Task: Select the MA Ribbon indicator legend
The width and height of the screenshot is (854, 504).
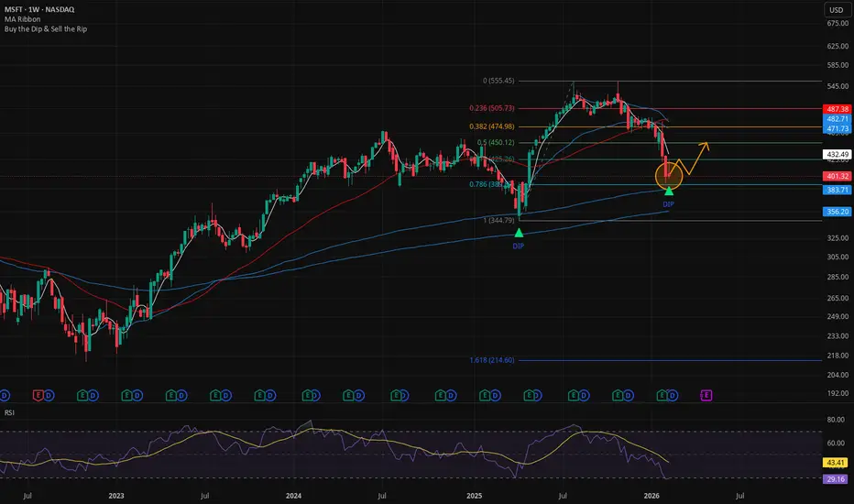Action: (x=22, y=19)
